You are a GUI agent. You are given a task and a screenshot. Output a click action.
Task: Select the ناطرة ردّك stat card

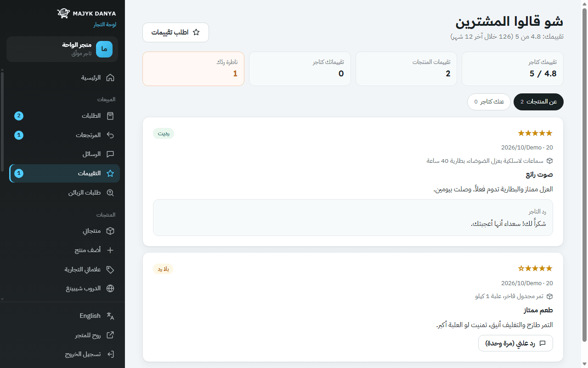pyautogui.click(x=193, y=69)
